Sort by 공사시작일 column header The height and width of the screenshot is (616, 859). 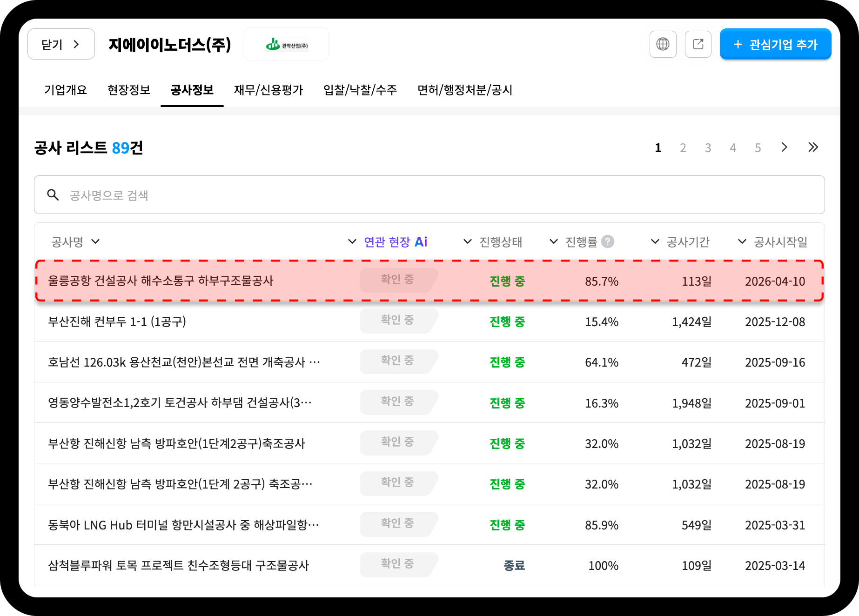tap(773, 242)
